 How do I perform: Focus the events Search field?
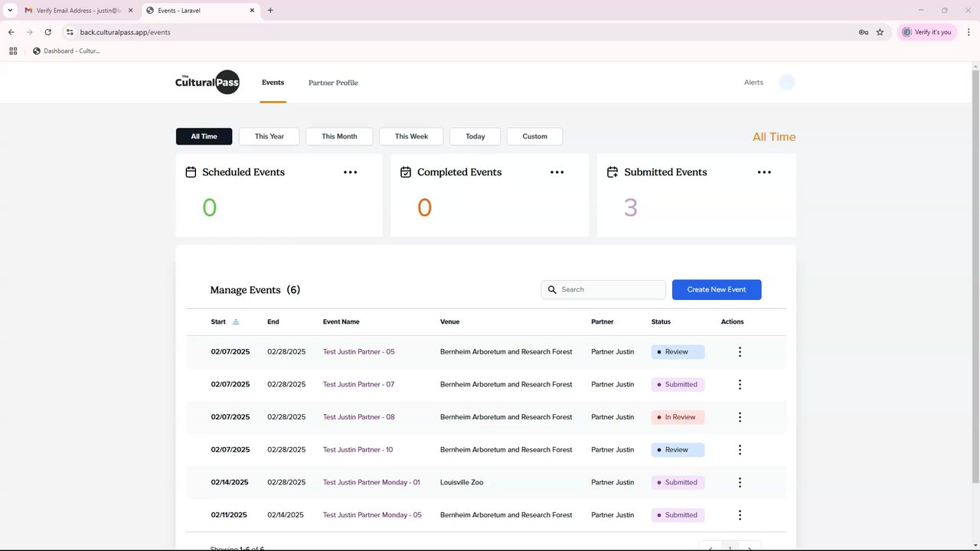coord(603,289)
